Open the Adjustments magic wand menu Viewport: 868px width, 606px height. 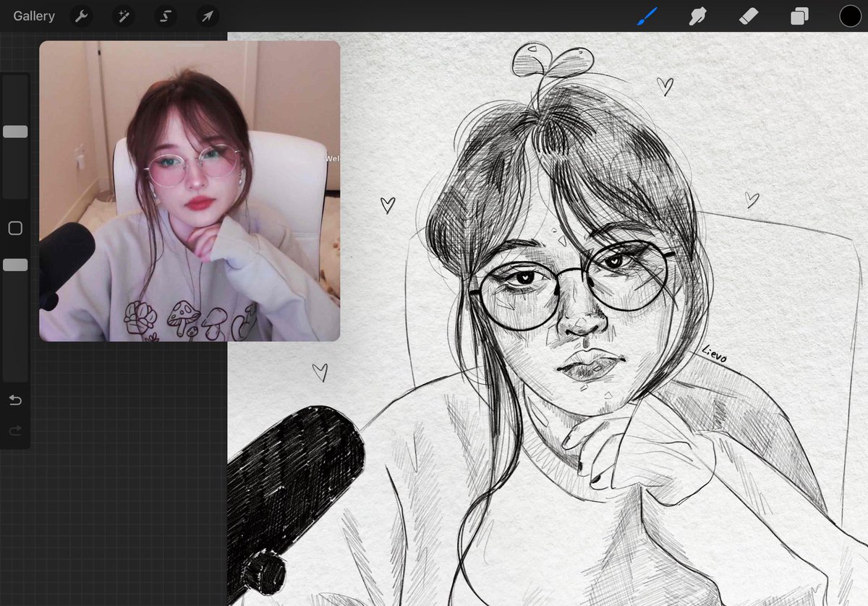point(124,16)
